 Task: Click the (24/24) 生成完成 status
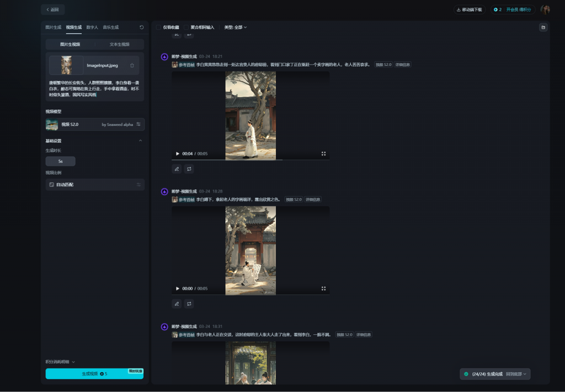click(x=487, y=374)
